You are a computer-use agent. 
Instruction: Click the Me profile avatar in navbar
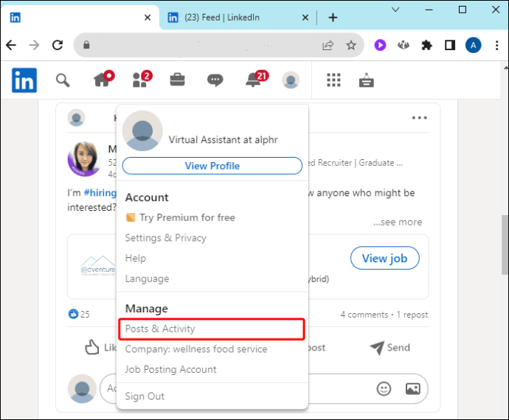291,80
